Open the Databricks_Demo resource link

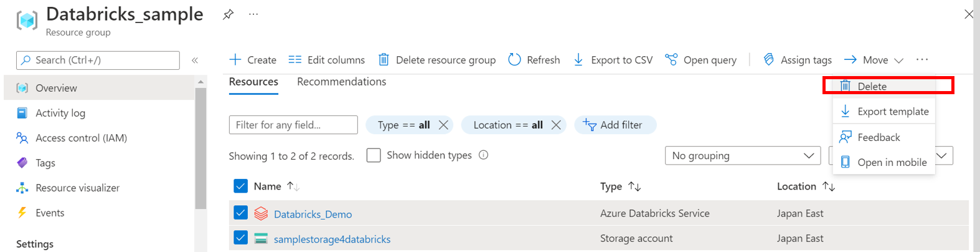[x=313, y=214]
